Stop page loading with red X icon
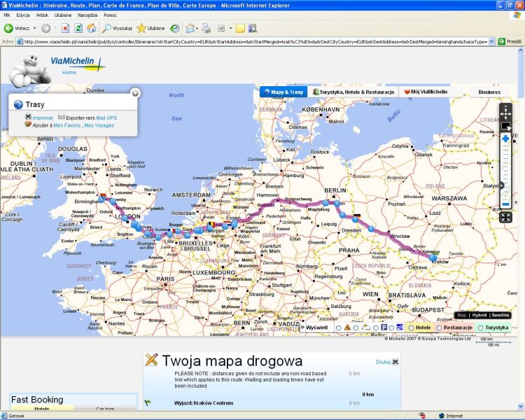Viewport: 525px width, 420px height. pyautogui.click(x=65, y=29)
